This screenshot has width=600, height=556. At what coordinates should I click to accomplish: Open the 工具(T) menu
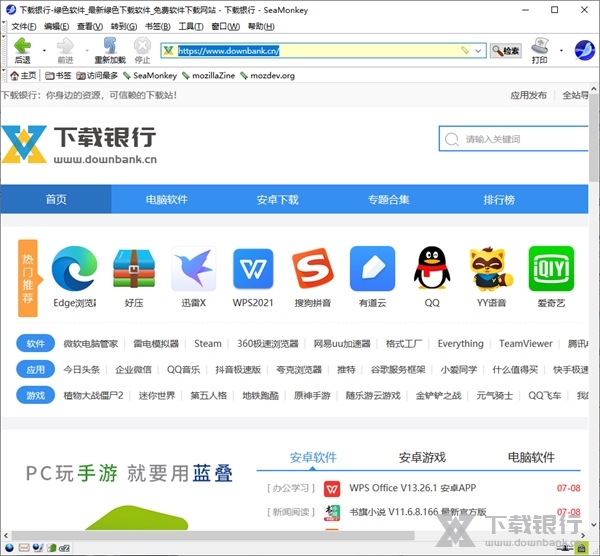point(191,26)
